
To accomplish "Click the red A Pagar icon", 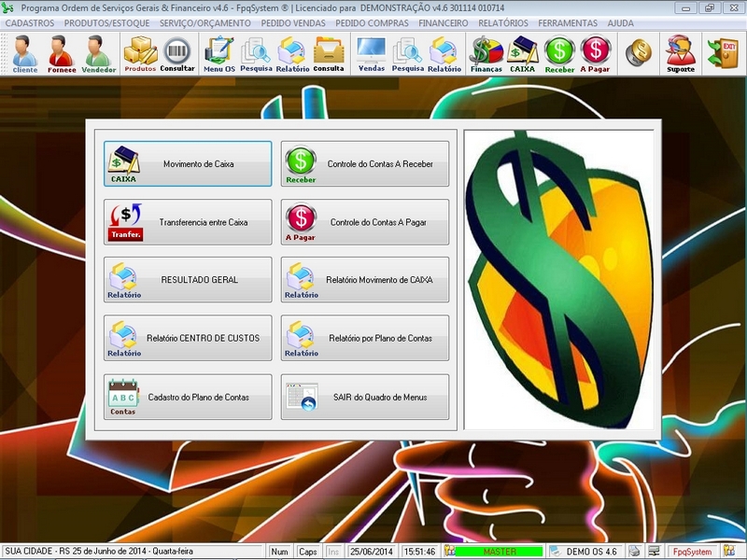I will click(598, 51).
